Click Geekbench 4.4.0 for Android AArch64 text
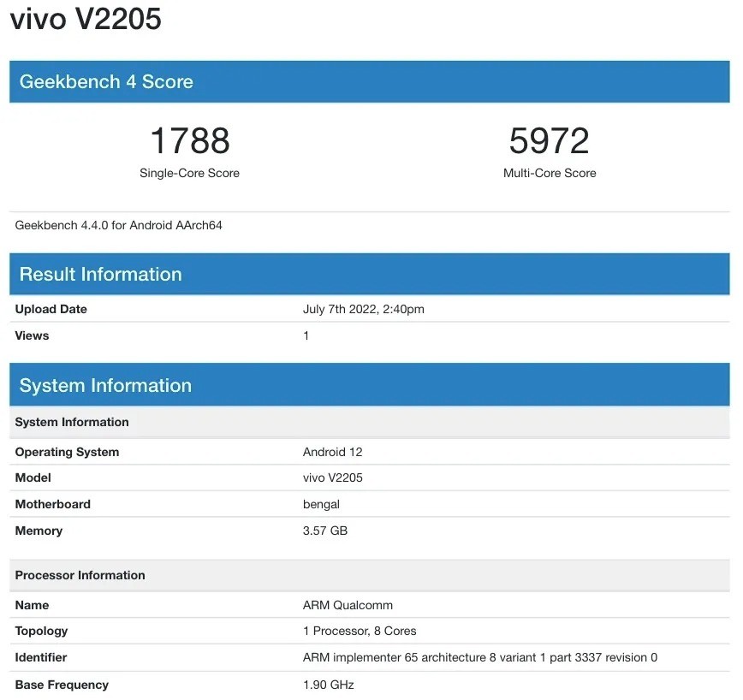Image resolution: width=743 pixels, height=700 pixels. 119,226
